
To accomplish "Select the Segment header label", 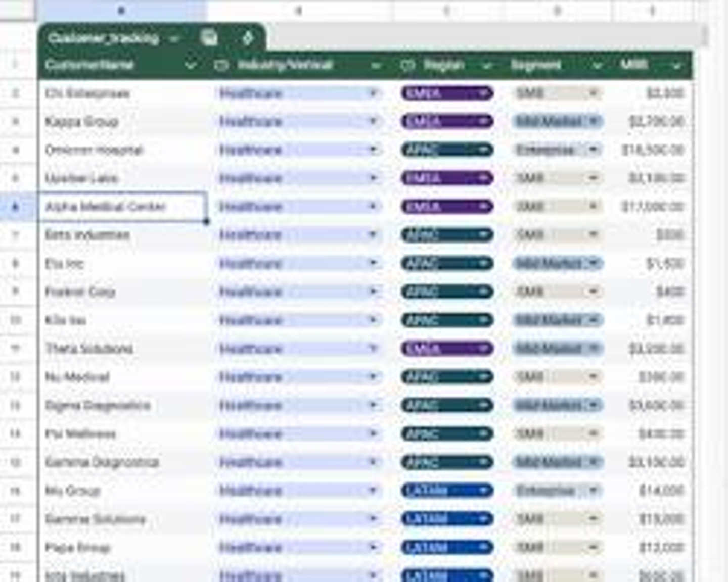I will (536, 65).
